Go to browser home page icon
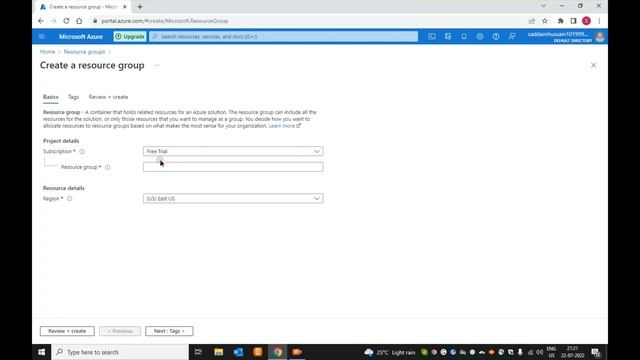The image size is (640, 360). point(79,21)
